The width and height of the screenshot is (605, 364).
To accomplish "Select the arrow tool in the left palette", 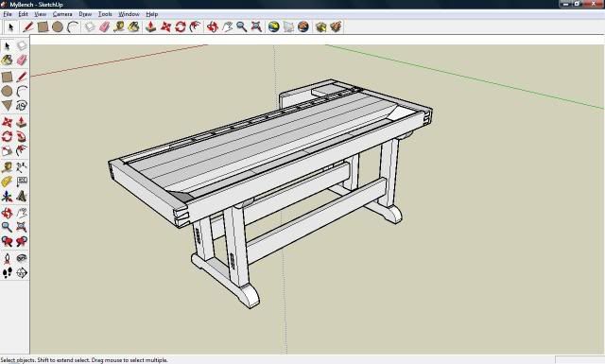I will (x=7, y=46).
